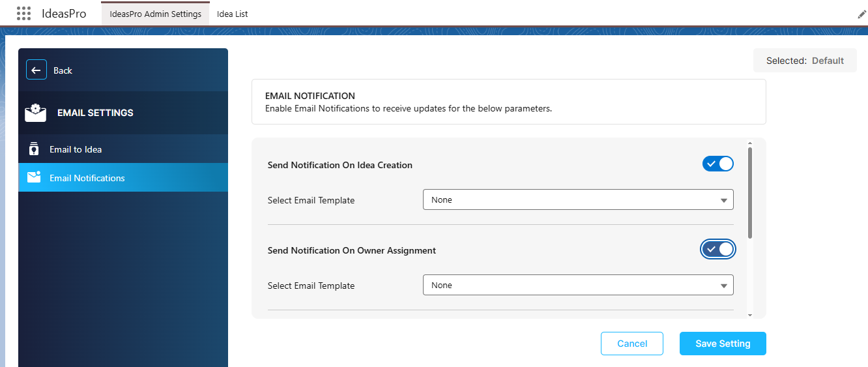Open Email to Idea sidebar item
The width and height of the screenshot is (868, 367).
123,149
